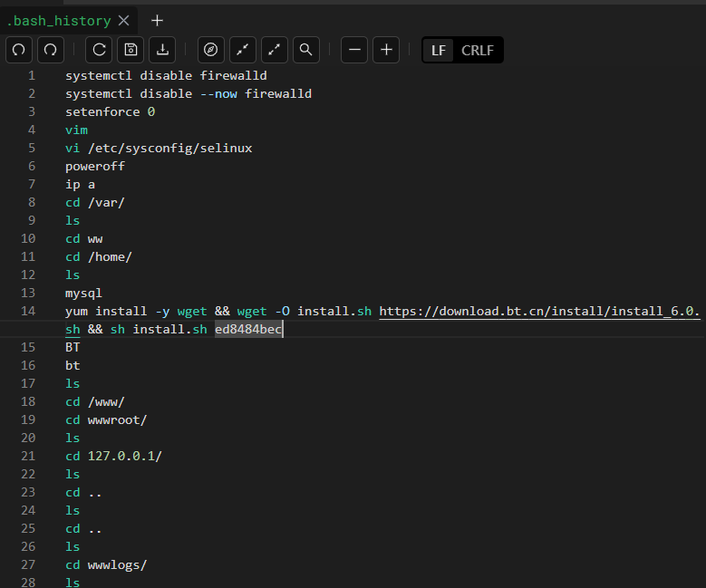706x588 pixels.
Task: Switch line endings to LF
Action: click(x=438, y=50)
